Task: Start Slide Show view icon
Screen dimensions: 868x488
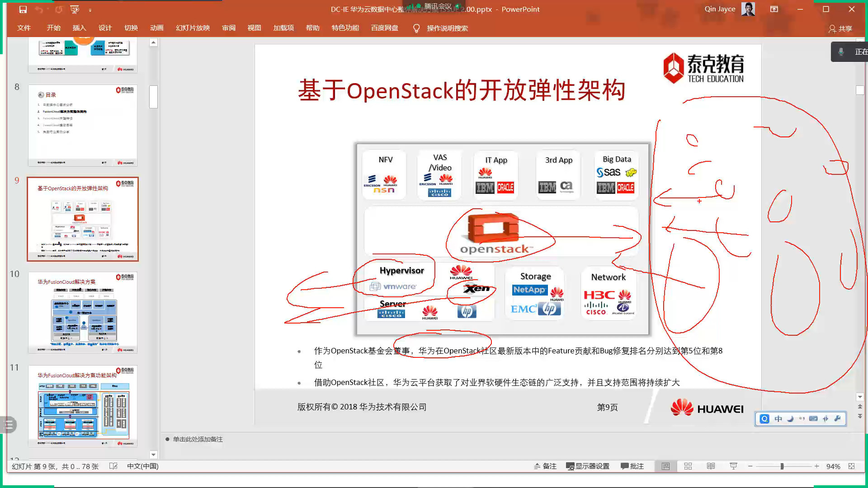Action: 733,466
